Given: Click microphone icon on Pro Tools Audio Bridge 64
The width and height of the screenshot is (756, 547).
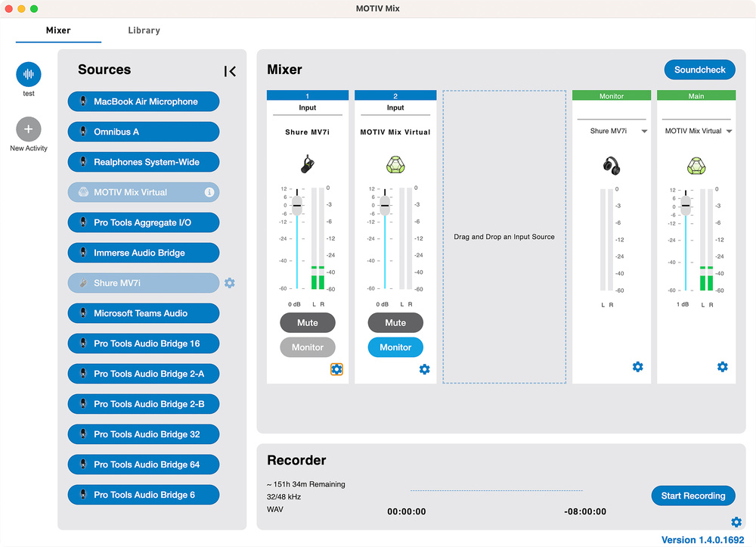Looking at the screenshot, I should click(x=83, y=464).
